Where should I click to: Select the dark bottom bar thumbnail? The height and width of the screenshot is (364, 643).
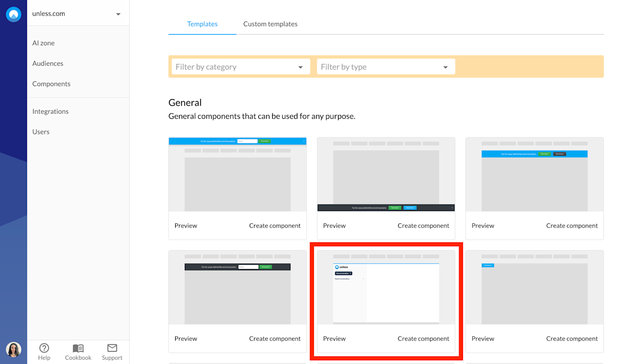(386, 175)
